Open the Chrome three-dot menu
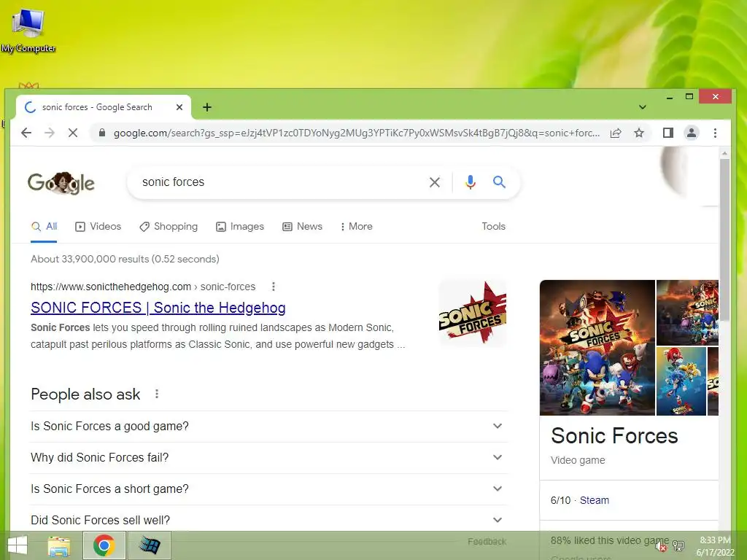 715,133
